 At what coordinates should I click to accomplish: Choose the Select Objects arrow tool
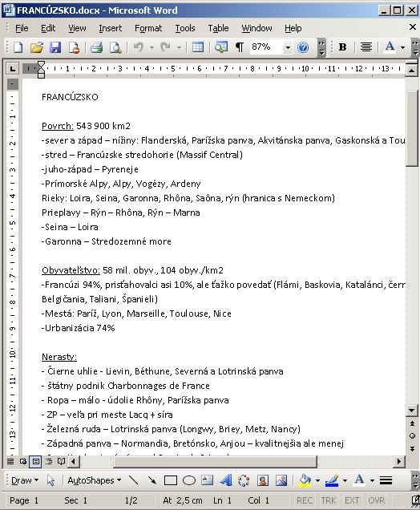[50, 480]
